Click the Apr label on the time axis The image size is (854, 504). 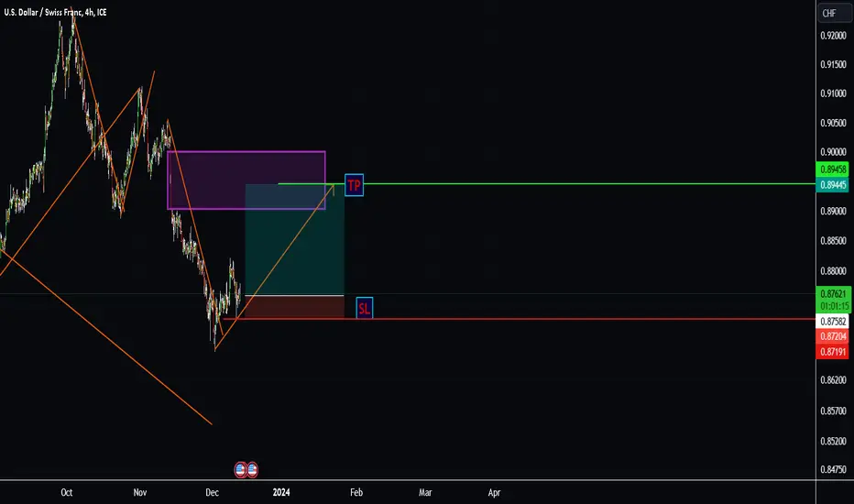pyautogui.click(x=494, y=493)
